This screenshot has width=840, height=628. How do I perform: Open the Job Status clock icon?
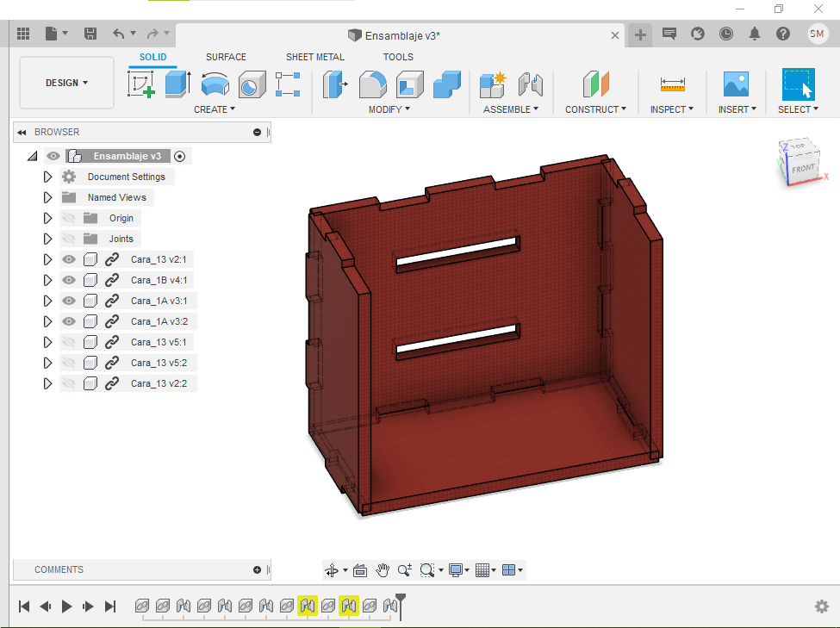tap(726, 34)
